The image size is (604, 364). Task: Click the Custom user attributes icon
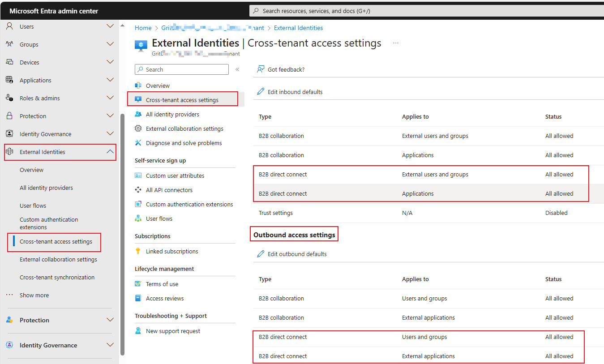138,176
